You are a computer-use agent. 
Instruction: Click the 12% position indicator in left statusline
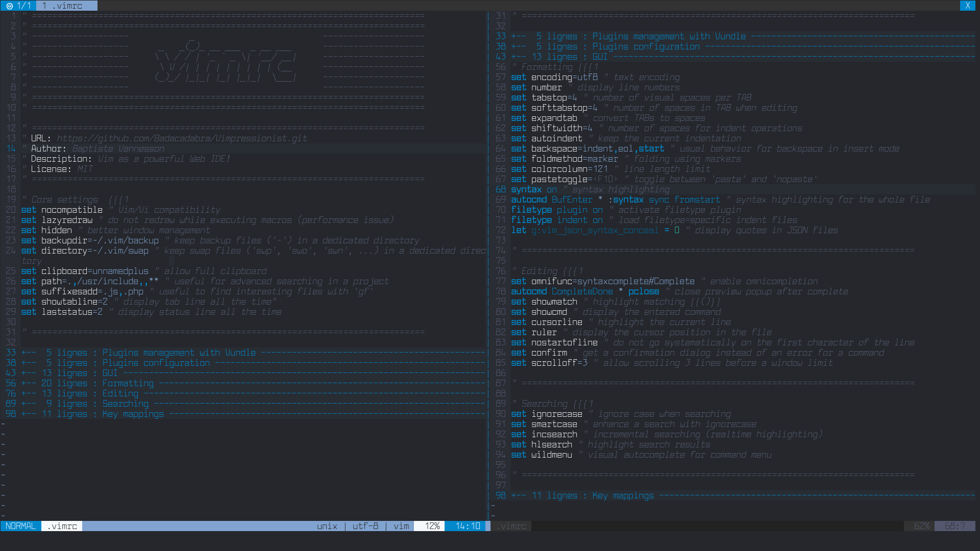click(x=432, y=526)
